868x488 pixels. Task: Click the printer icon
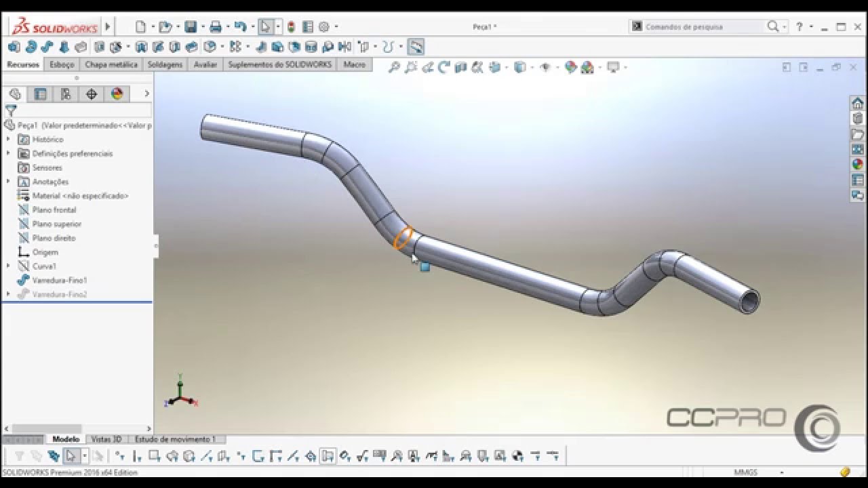pos(216,27)
